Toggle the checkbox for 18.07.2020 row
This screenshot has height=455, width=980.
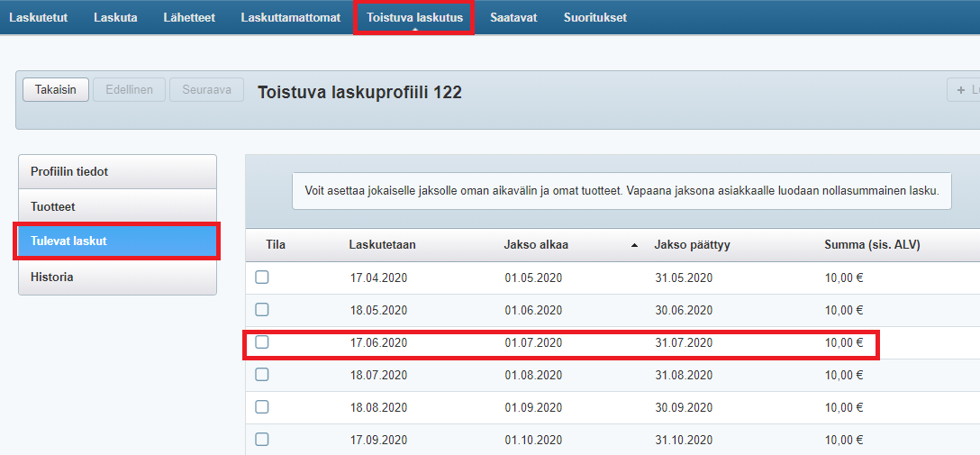tap(262, 375)
